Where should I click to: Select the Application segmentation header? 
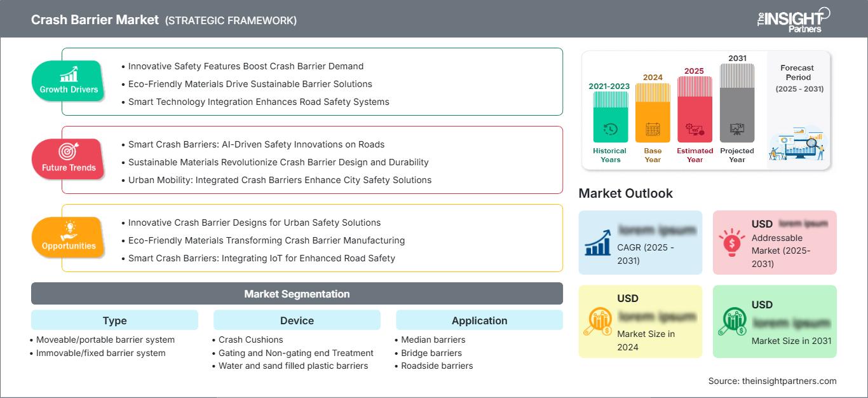(x=479, y=320)
